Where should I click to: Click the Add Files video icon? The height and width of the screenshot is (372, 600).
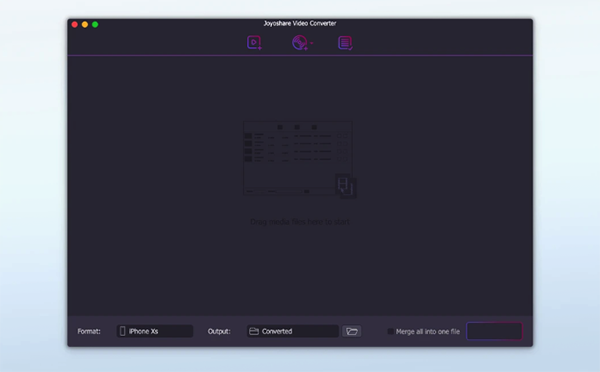254,42
